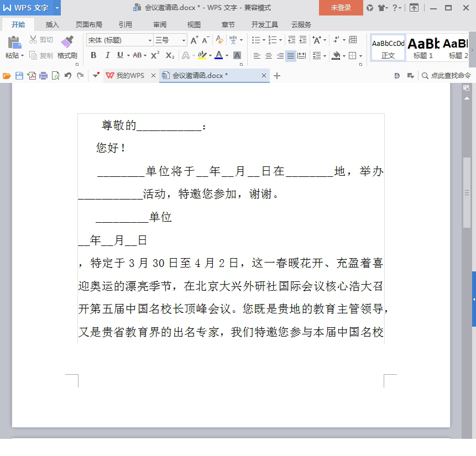Expand underline style dropdown arrow
This screenshot has height=456, width=476.
(x=128, y=56)
